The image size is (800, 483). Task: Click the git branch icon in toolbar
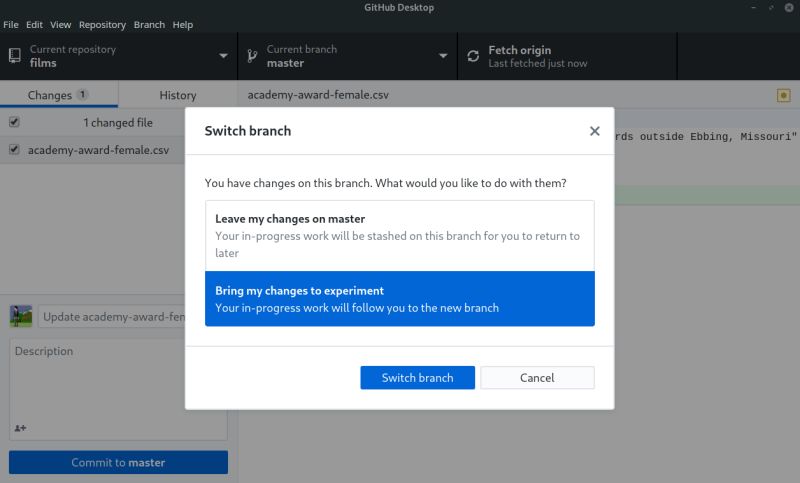click(252, 56)
